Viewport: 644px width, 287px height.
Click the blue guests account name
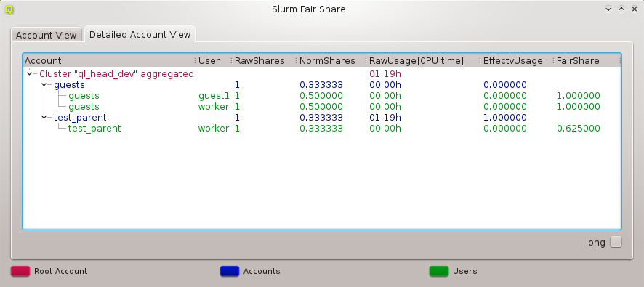(69, 85)
